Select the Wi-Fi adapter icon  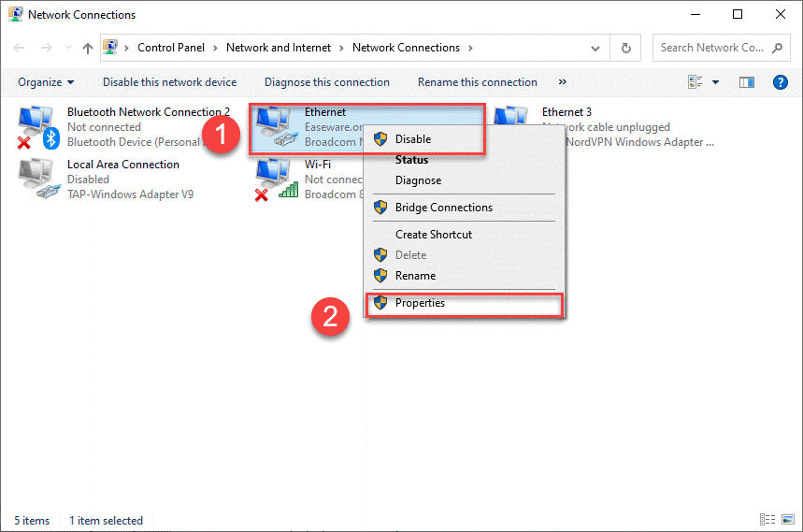tap(275, 179)
